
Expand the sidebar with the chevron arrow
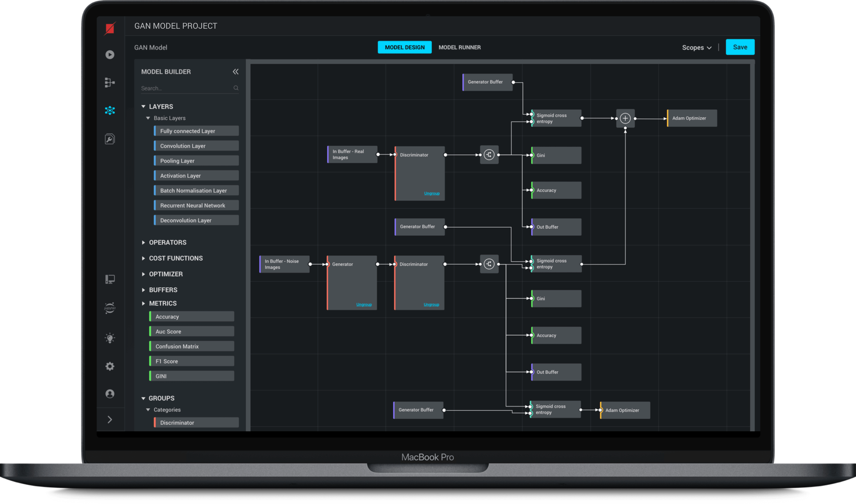point(110,420)
